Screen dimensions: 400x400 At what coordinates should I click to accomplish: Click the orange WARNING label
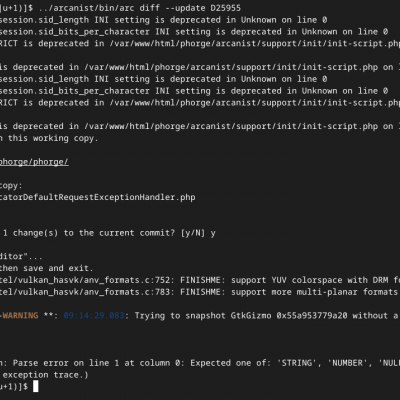click(20, 316)
